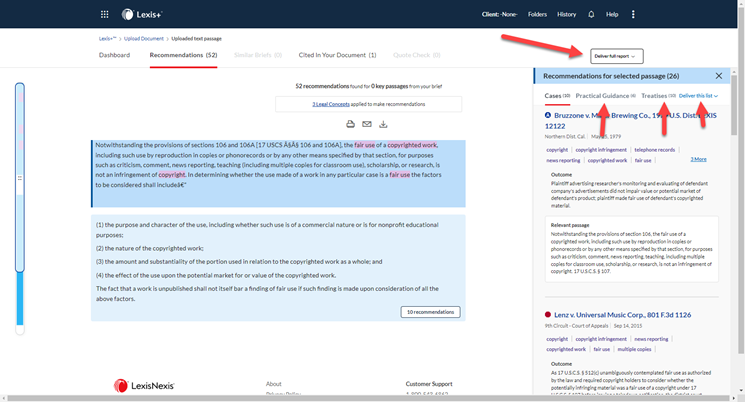Click the Customer Support footer heading

[x=429, y=384]
